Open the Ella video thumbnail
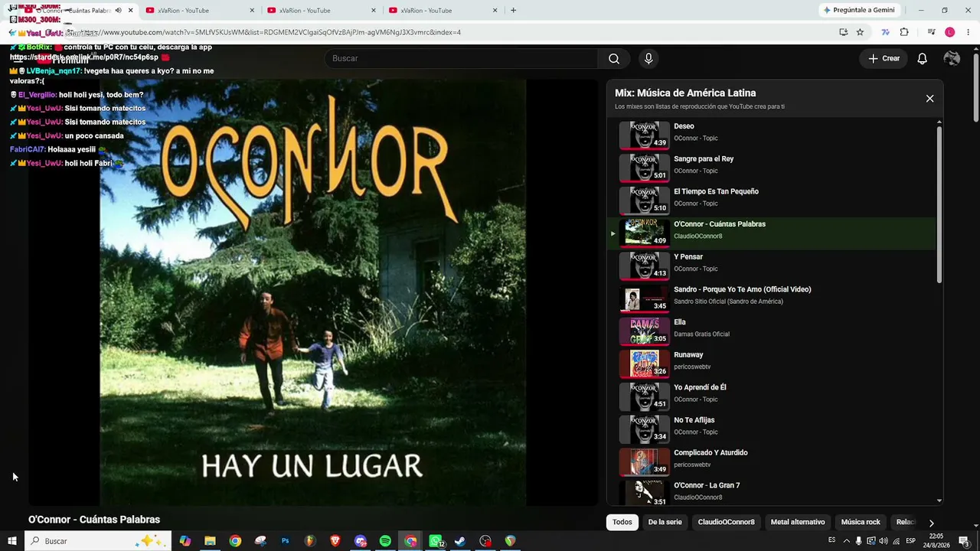Screen dimensions: 980x551 [644, 331]
